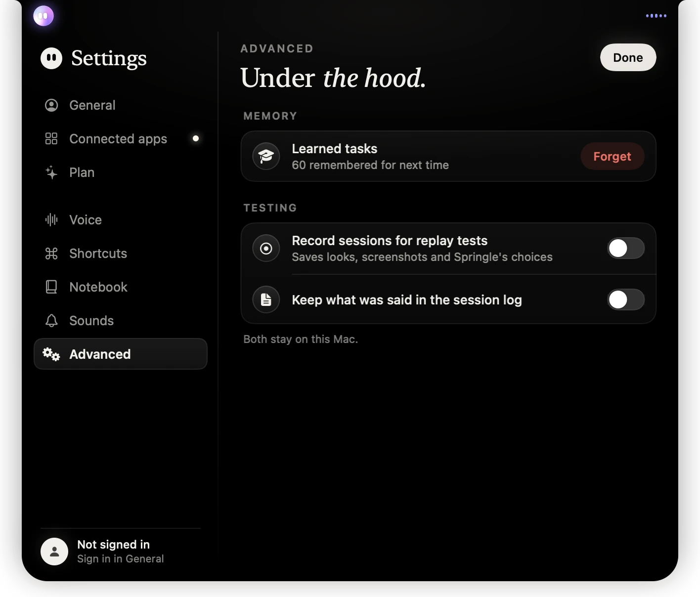Click the "Record sessions for replay tests" label
Screen dimensions: 700x597
click(390, 241)
